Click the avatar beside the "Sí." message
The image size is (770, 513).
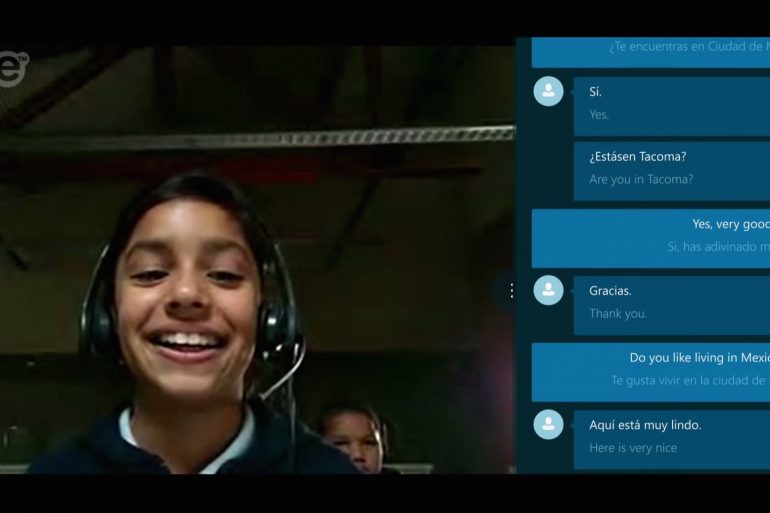coord(548,91)
